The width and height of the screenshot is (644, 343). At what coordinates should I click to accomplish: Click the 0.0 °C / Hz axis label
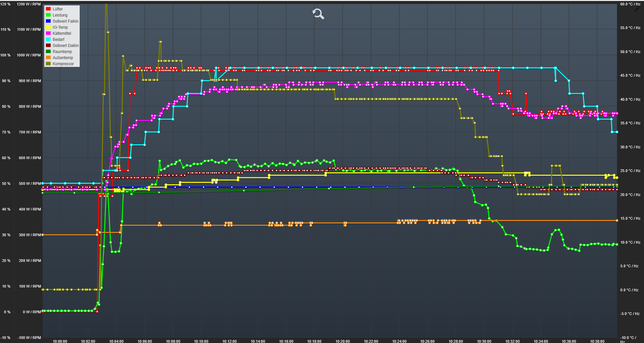629,290
